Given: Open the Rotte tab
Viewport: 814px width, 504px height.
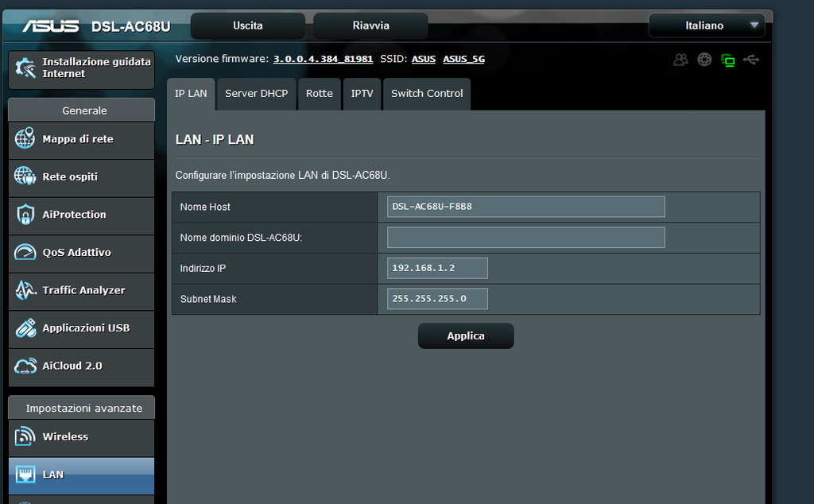Looking at the screenshot, I should point(320,94).
